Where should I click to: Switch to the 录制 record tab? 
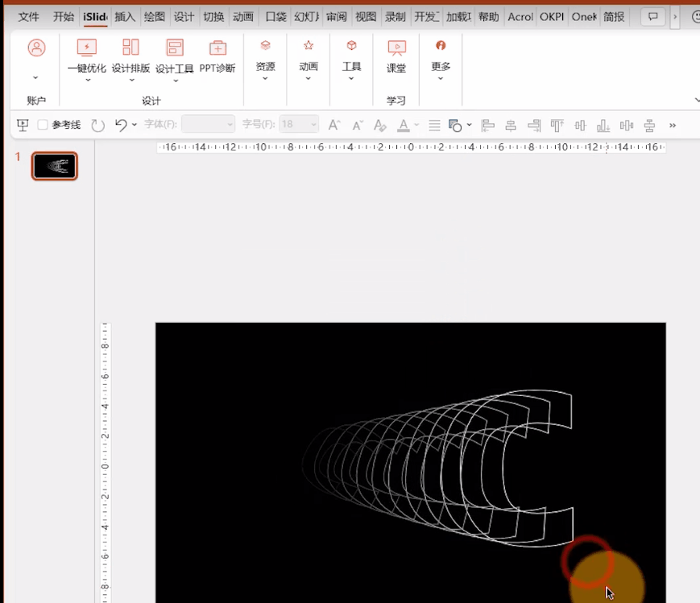click(x=395, y=17)
